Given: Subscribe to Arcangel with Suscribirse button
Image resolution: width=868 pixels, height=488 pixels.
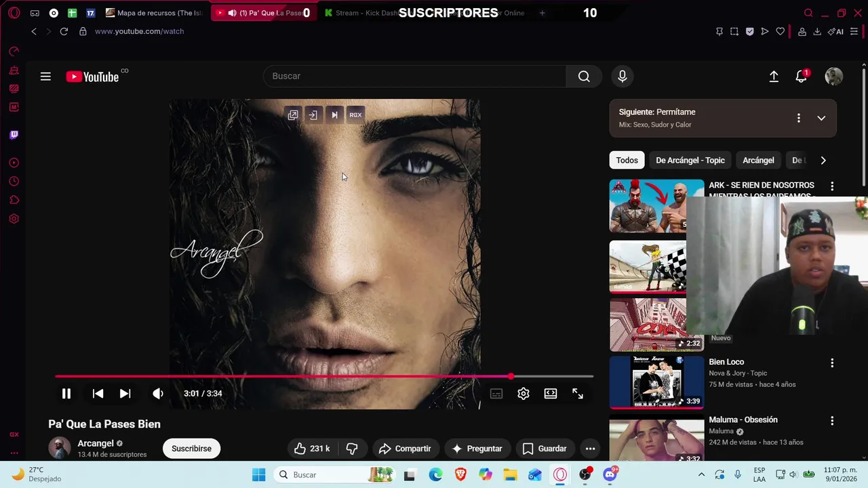Looking at the screenshot, I should 191,449.
